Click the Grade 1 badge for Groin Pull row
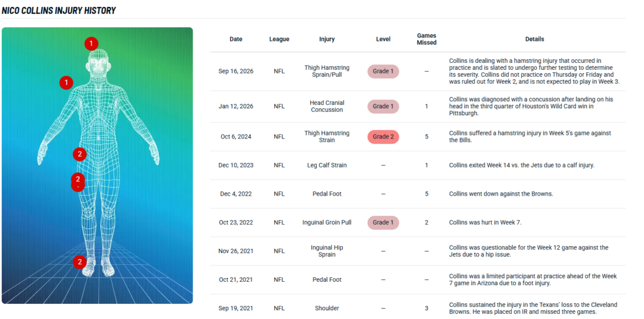 [x=383, y=222]
